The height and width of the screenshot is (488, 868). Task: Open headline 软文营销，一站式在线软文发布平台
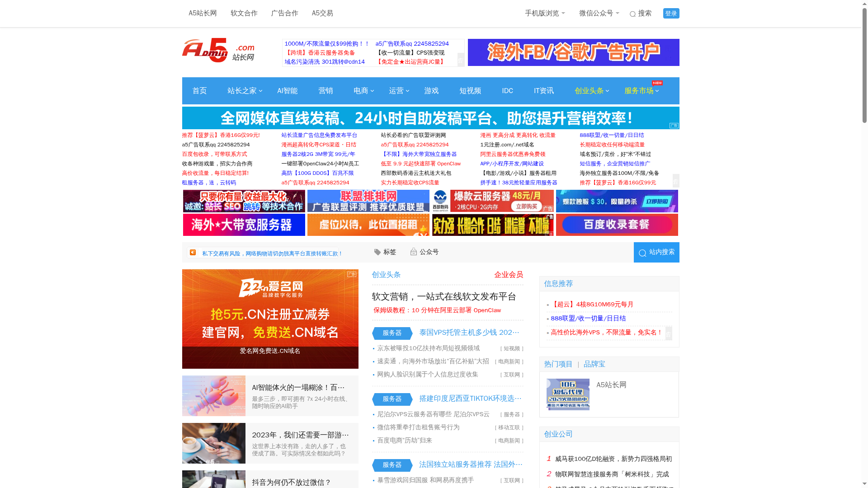[x=444, y=296]
